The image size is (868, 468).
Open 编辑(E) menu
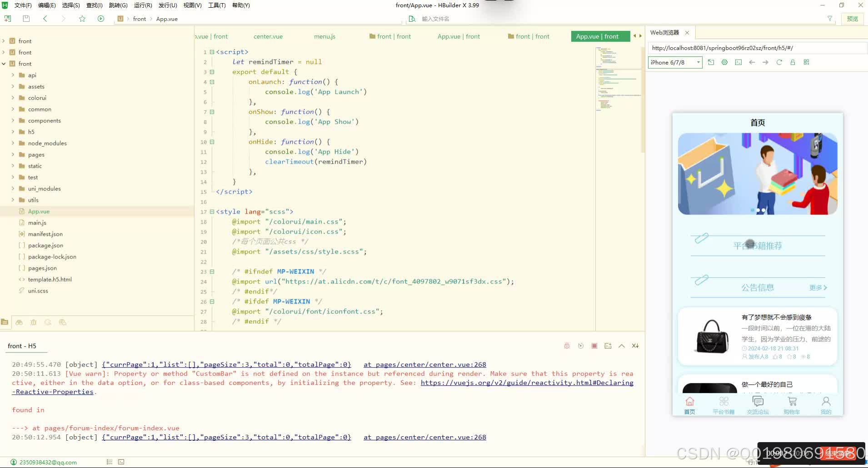pos(47,5)
